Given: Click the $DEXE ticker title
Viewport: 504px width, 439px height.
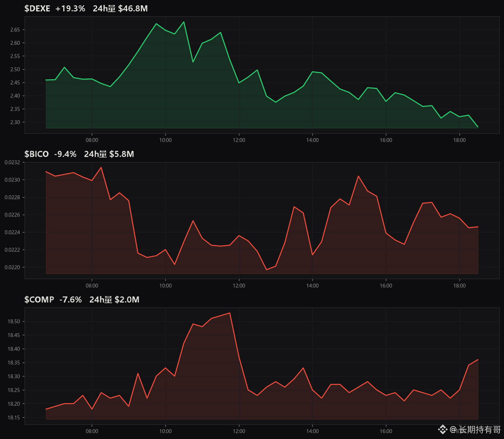Looking at the screenshot, I should (x=37, y=9).
